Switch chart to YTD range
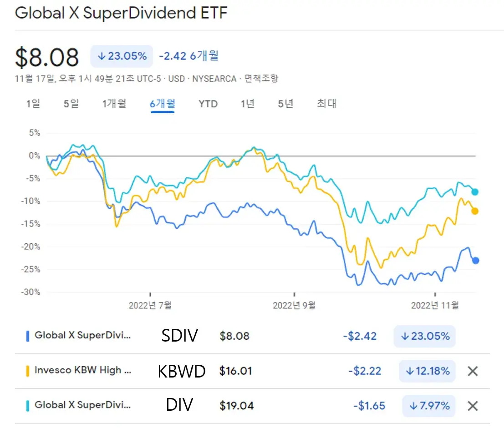The height and width of the screenshot is (428, 504). (208, 104)
